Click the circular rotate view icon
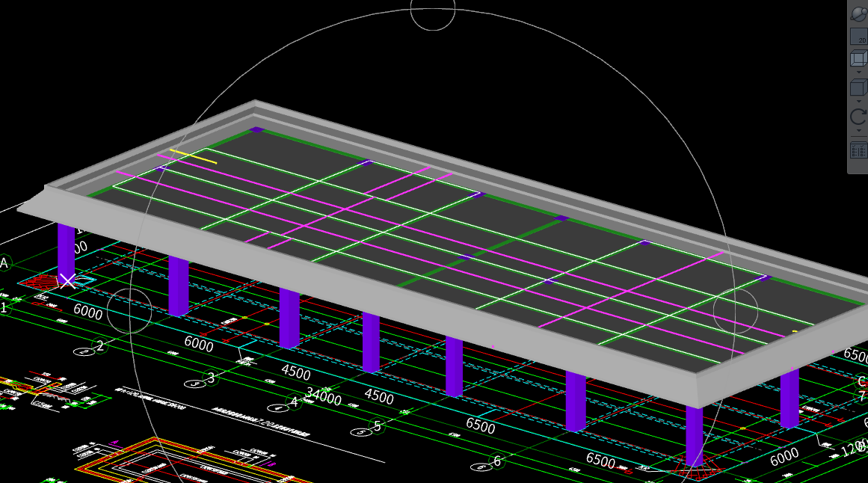Viewport: 868px width, 483px height. 858,117
